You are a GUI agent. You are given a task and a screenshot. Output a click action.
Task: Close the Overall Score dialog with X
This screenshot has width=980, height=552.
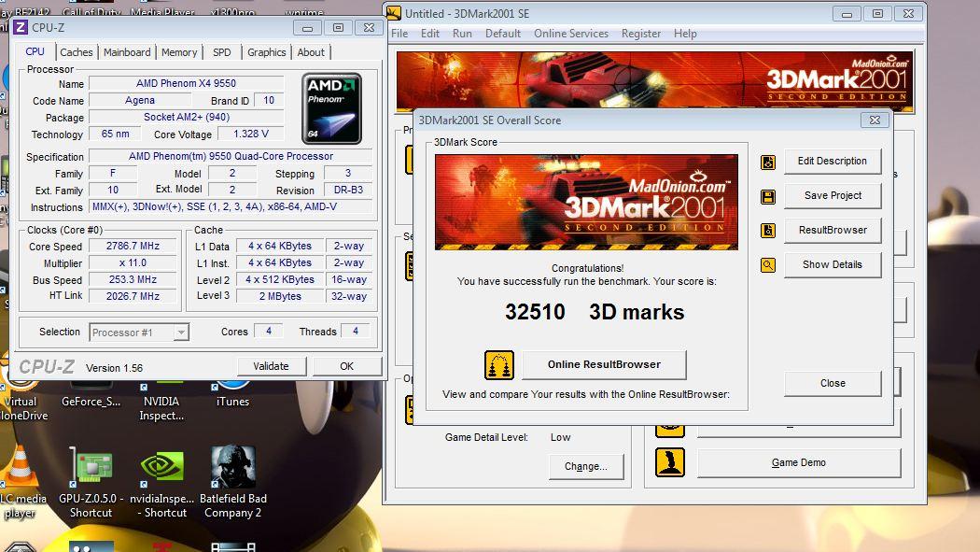(875, 120)
